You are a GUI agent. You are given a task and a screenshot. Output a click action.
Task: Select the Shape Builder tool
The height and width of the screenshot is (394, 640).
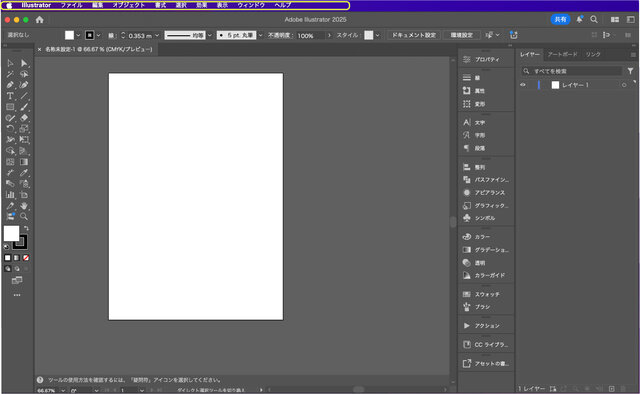tap(10, 151)
